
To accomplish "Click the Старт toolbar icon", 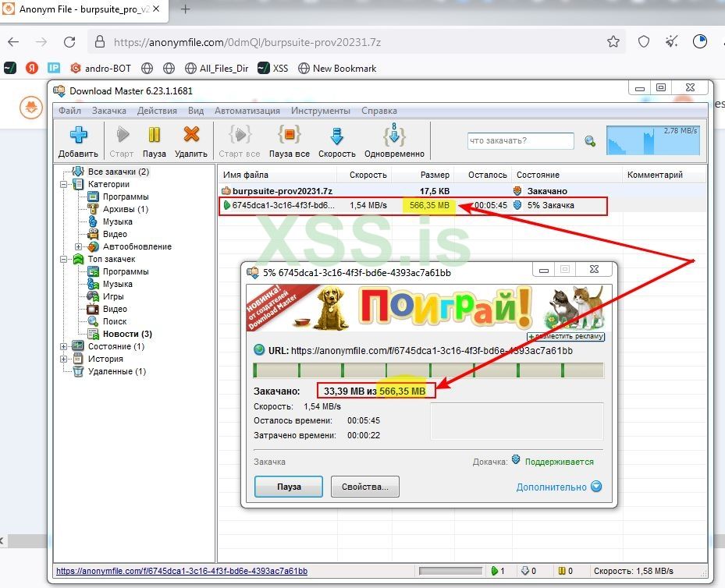I will coord(122,135).
